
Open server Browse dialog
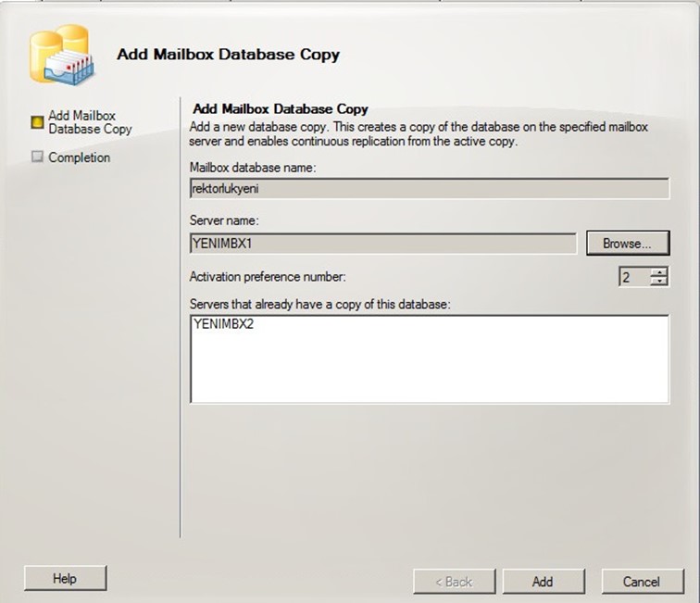click(x=628, y=244)
